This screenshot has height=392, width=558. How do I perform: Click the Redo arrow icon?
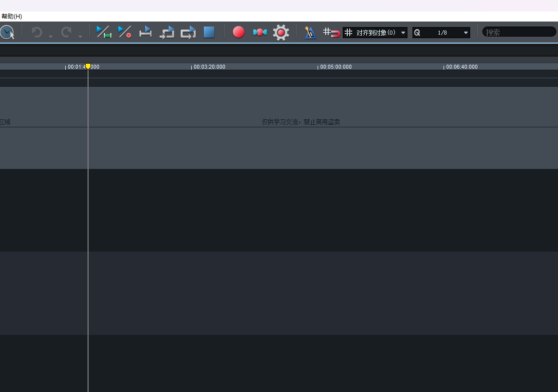pyautogui.click(x=66, y=33)
